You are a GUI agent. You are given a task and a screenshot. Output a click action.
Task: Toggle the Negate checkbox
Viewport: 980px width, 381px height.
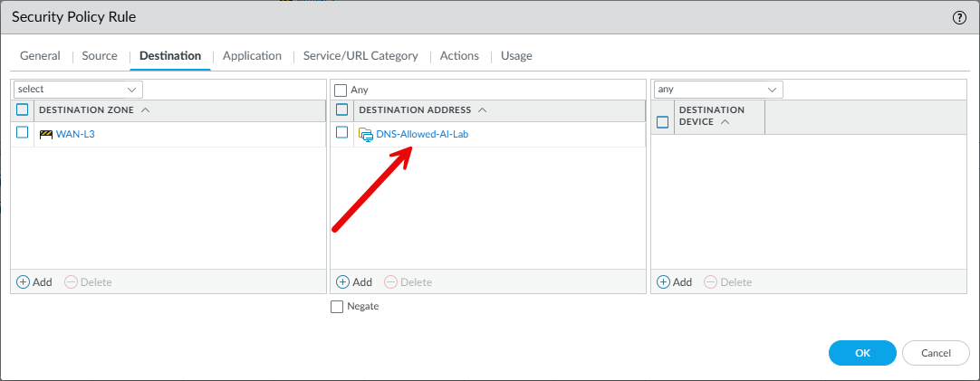click(337, 307)
